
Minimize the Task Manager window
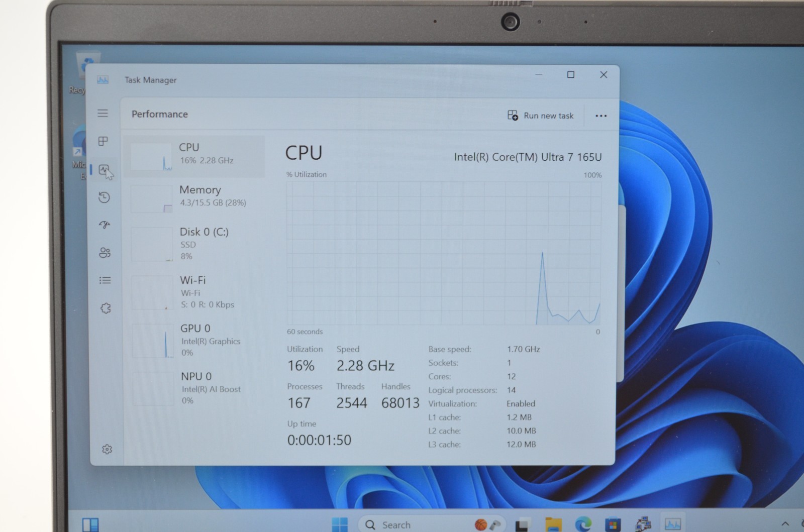[x=539, y=74]
